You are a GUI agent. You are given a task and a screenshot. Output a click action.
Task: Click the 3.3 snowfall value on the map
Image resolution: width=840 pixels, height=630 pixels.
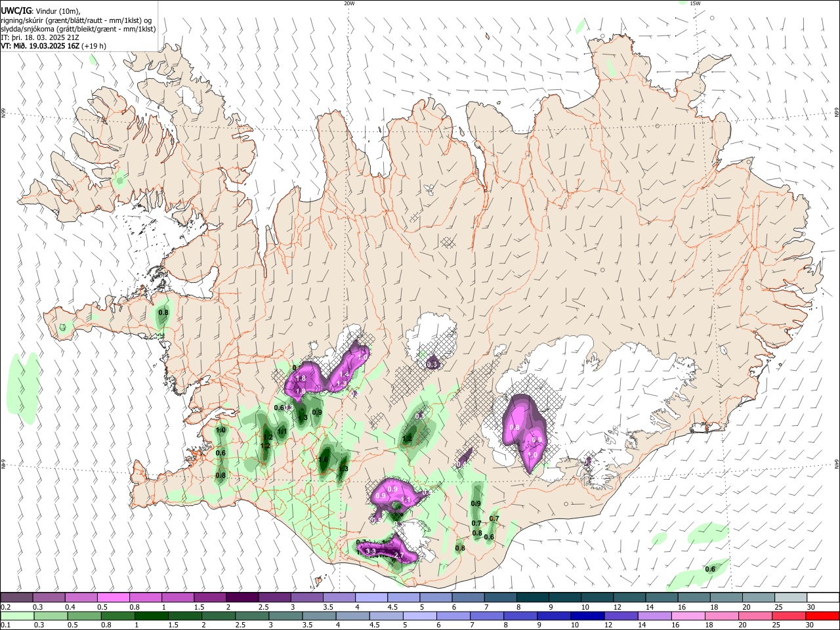coord(371,552)
